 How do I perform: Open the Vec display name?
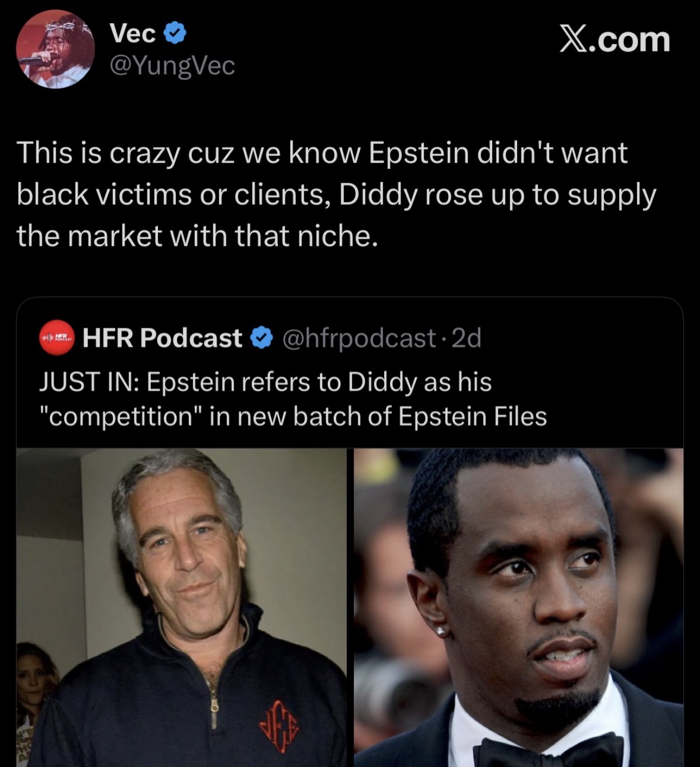pos(133,34)
